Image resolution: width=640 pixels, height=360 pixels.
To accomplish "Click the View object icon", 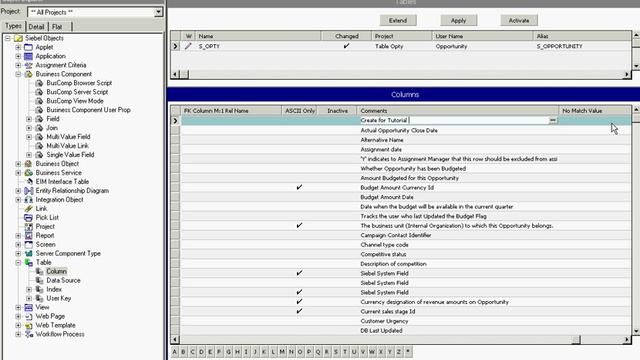I will coord(28,307).
